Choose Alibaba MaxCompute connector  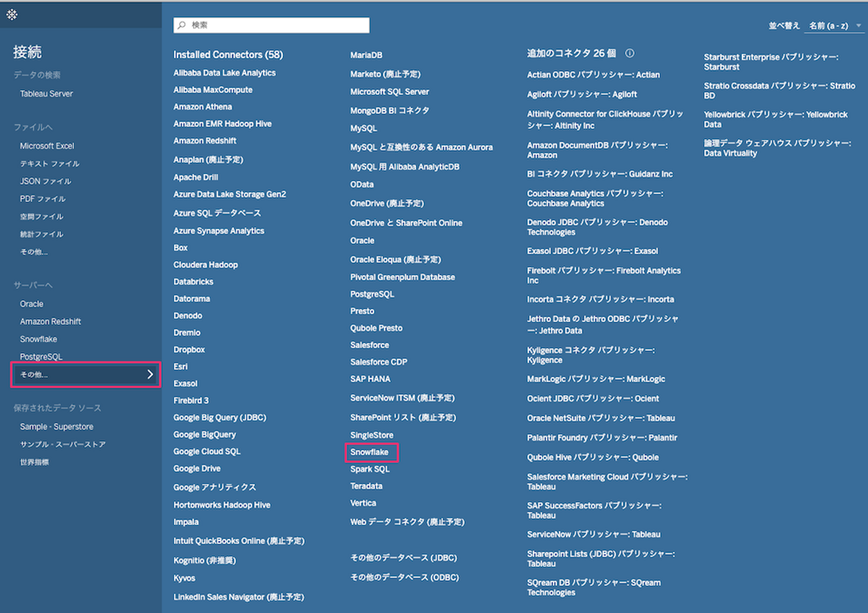(x=213, y=90)
